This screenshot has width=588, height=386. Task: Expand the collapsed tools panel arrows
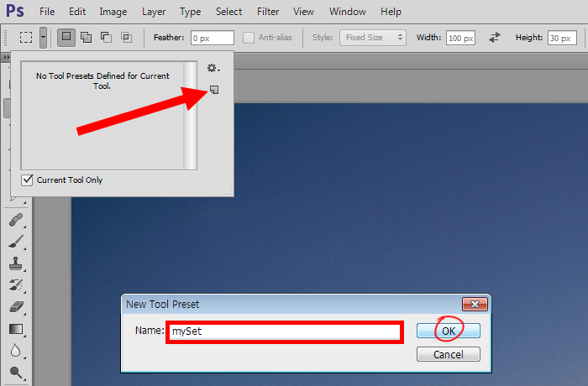pos(7,57)
